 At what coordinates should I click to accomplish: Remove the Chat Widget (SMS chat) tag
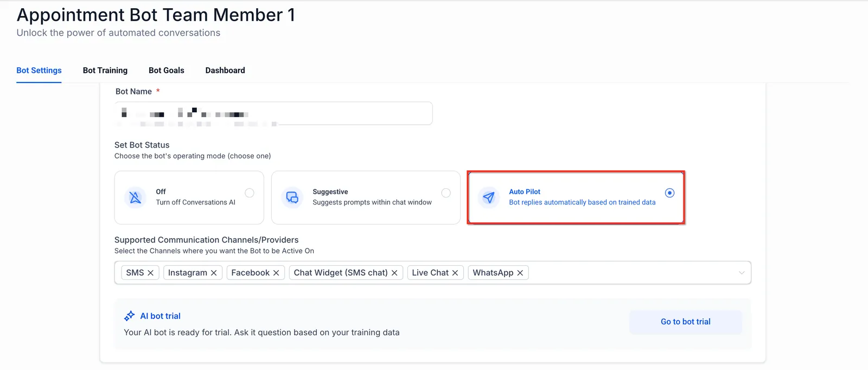pos(394,273)
